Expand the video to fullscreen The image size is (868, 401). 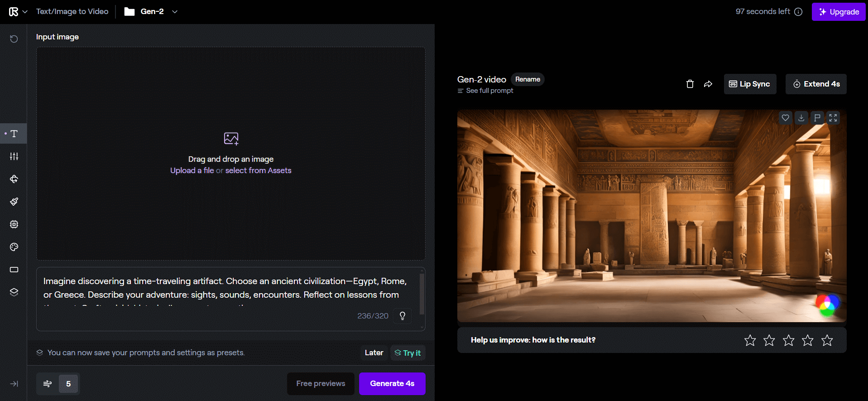coord(833,118)
